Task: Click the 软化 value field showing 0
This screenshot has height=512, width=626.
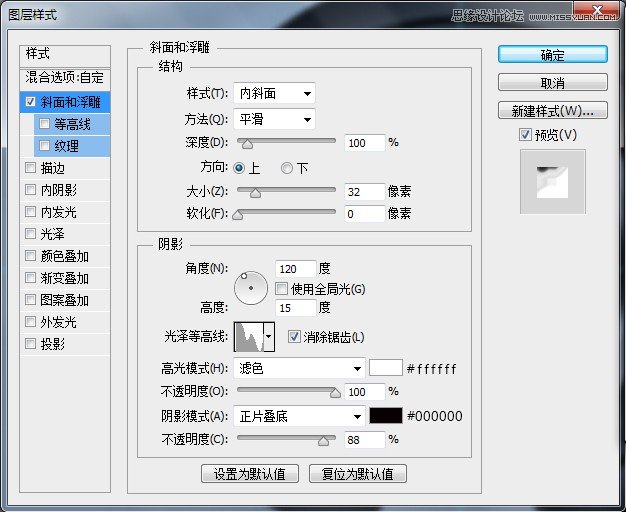Action: [x=365, y=214]
